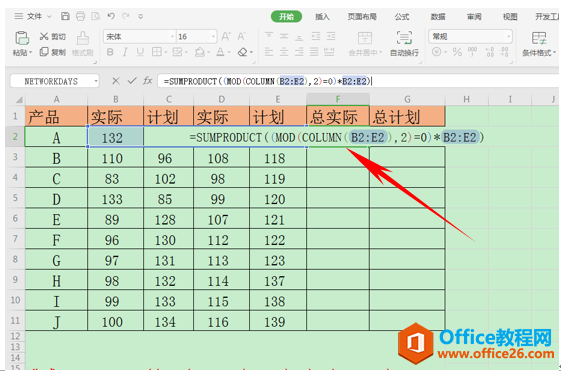561x371 pixels.
Task: Click Merge and Center 合并居中
Action: 365,44
